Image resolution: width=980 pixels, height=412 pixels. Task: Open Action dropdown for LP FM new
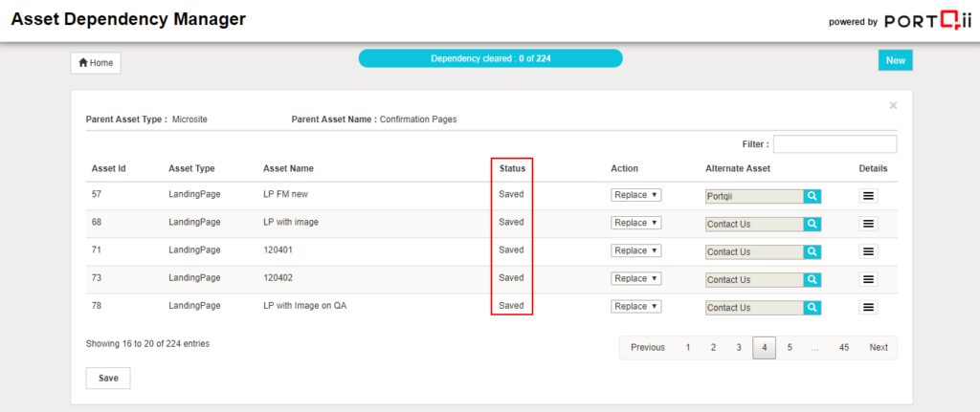coord(635,195)
